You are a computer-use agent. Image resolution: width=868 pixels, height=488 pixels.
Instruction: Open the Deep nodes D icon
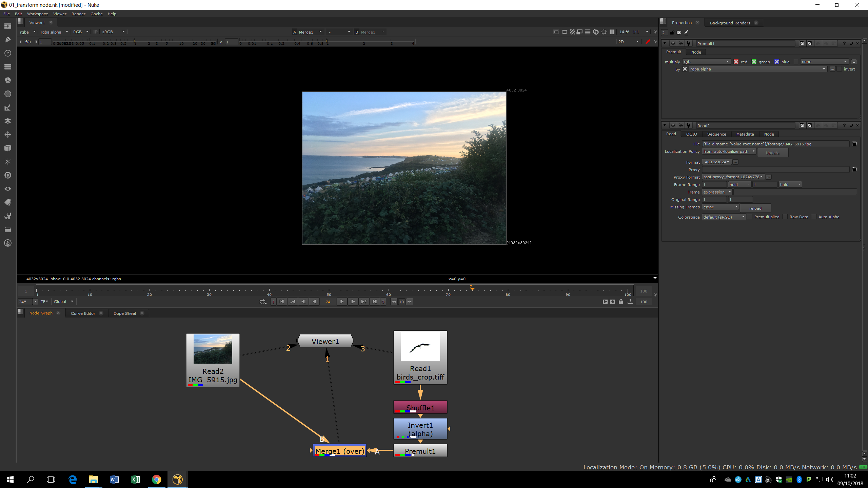7,175
